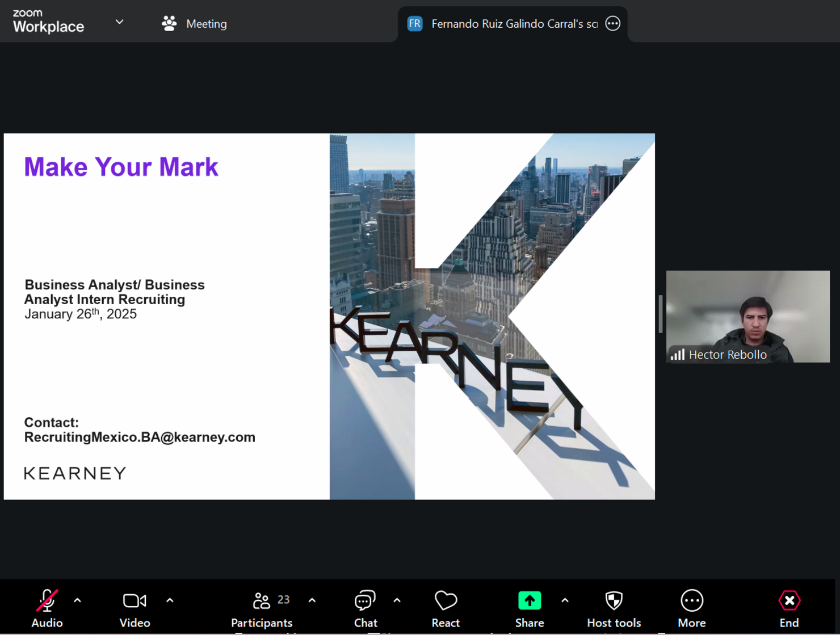Click Hector Rebollo's video thumbnail
Screen dimensions: 840x635
pyautogui.click(x=748, y=317)
